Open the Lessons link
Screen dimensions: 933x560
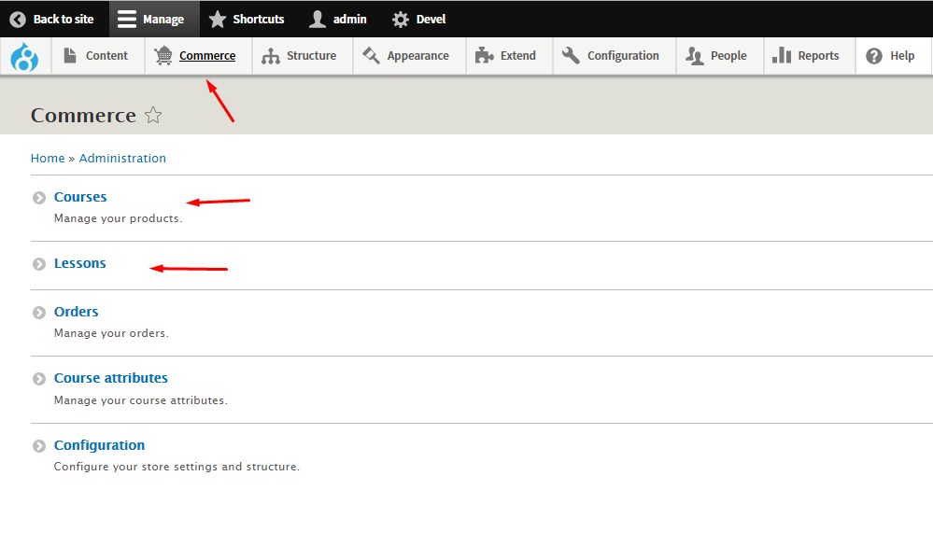click(x=79, y=263)
